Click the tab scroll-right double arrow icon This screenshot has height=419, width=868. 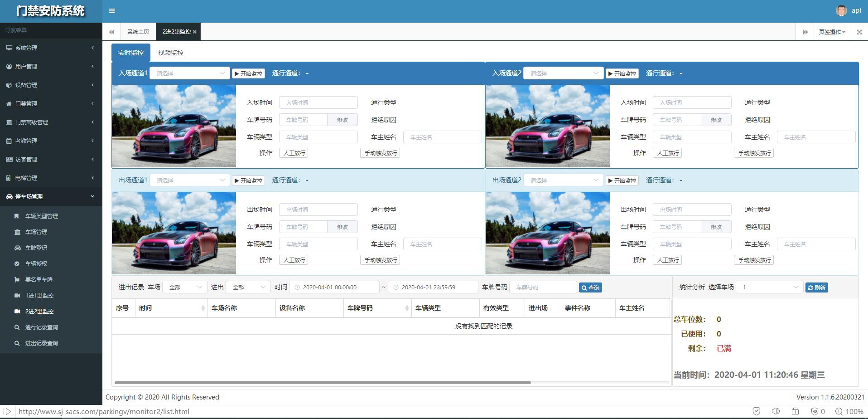click(x=805, y=32)
